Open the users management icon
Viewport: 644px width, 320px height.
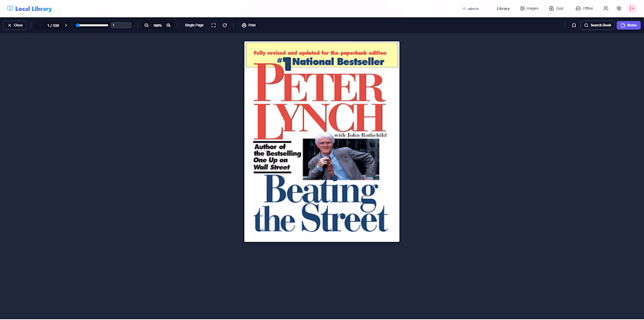click(x=606, y=9)
